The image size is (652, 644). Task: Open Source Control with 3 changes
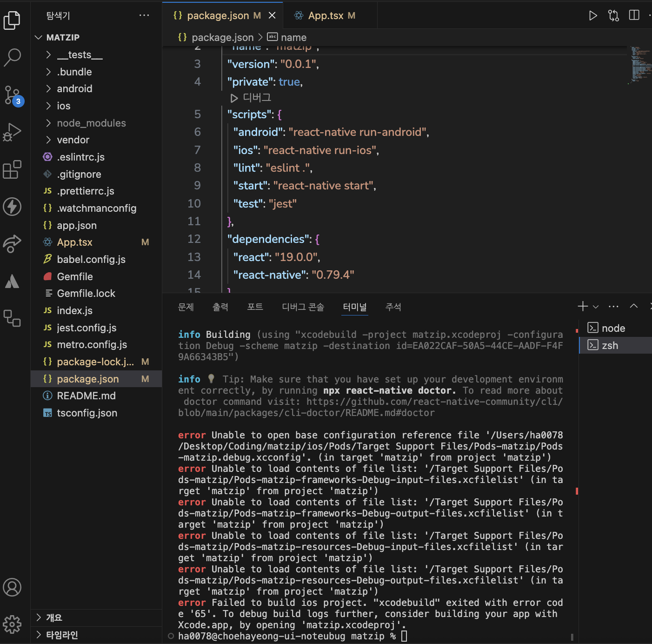click(x=13, y=95)
